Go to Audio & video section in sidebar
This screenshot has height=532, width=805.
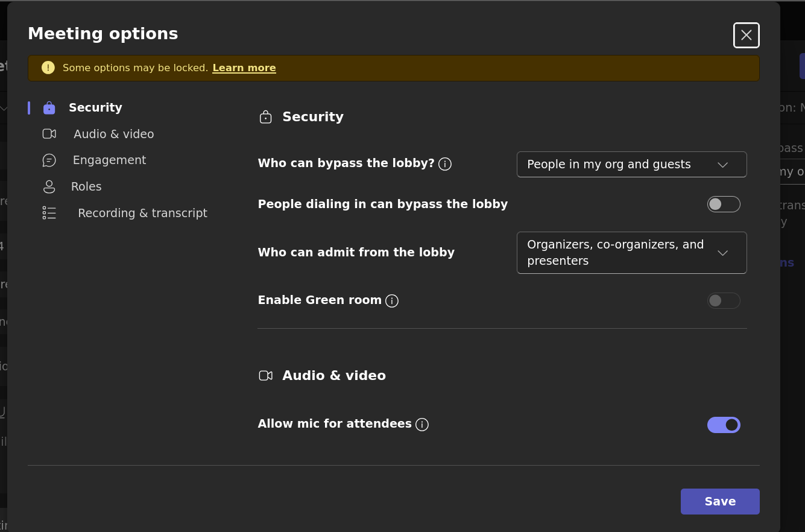pyautogui.click(x=113, y=135)
